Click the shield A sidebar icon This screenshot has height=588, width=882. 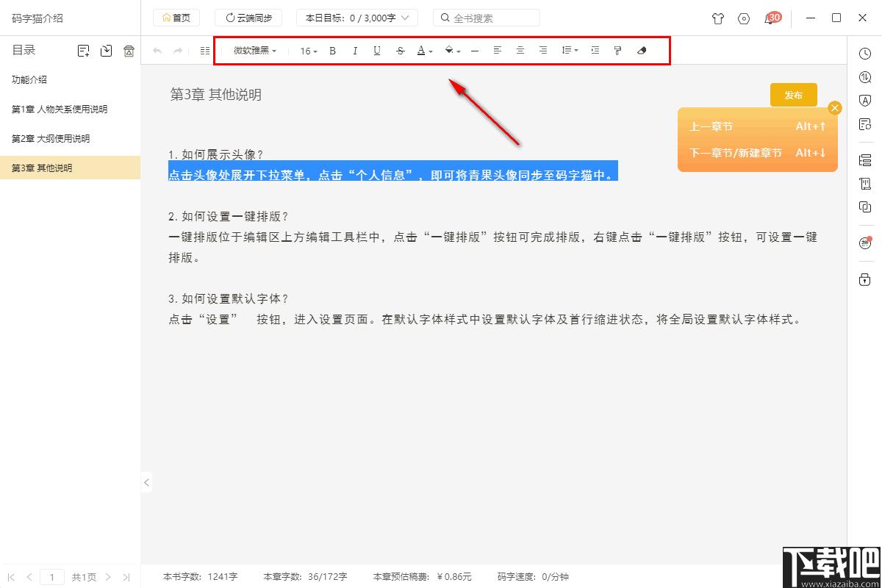pos(864,101)
